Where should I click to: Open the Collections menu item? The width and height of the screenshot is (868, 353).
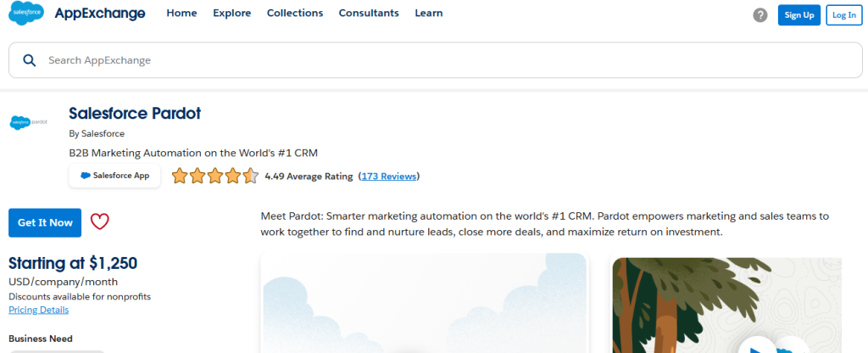coord(295,14)
